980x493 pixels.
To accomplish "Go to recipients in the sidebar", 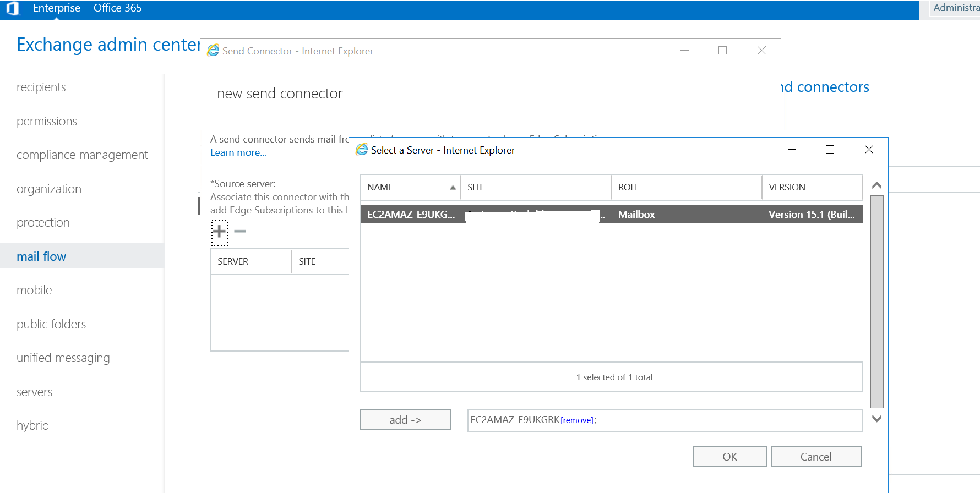I will point(41,87).
